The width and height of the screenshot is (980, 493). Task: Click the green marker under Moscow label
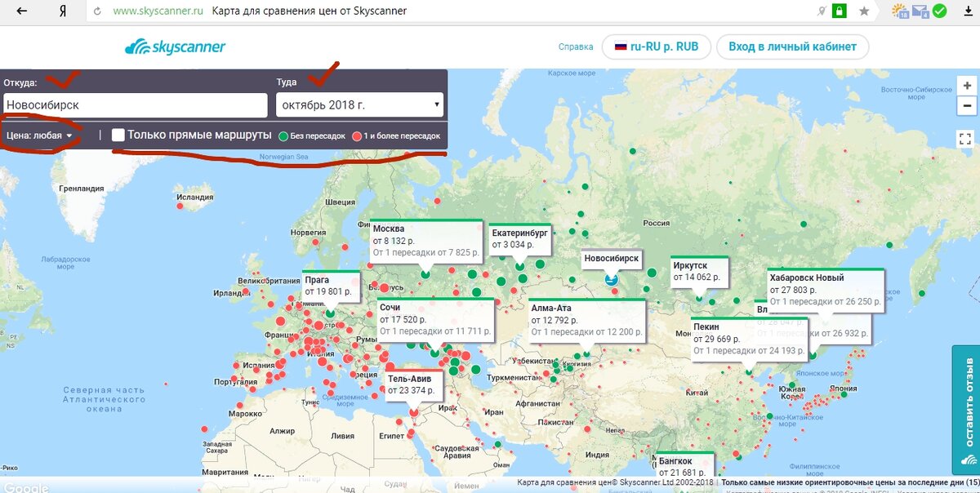tap(425, 275)
